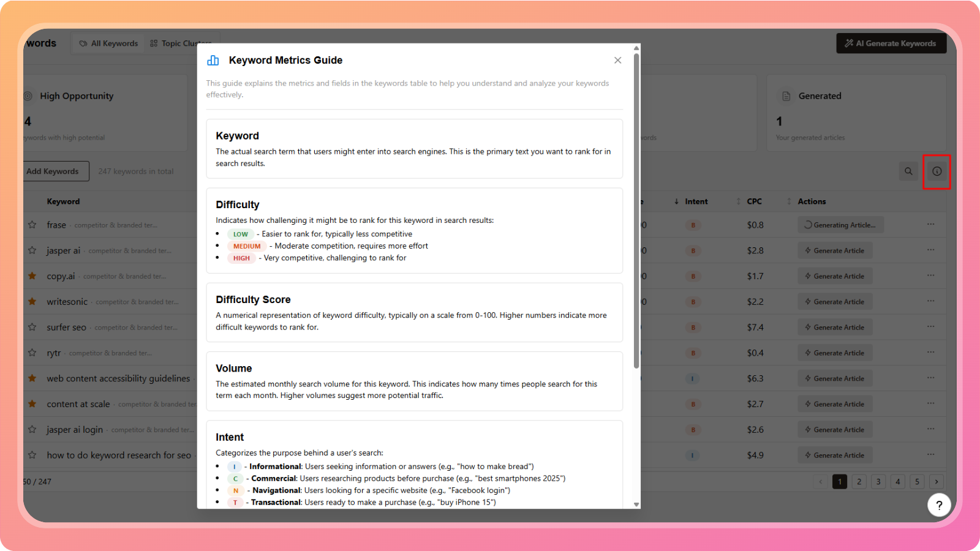Generate article for jasper ai keyword
The width and height of the screenshot is (980, 551).
[834, 250]
